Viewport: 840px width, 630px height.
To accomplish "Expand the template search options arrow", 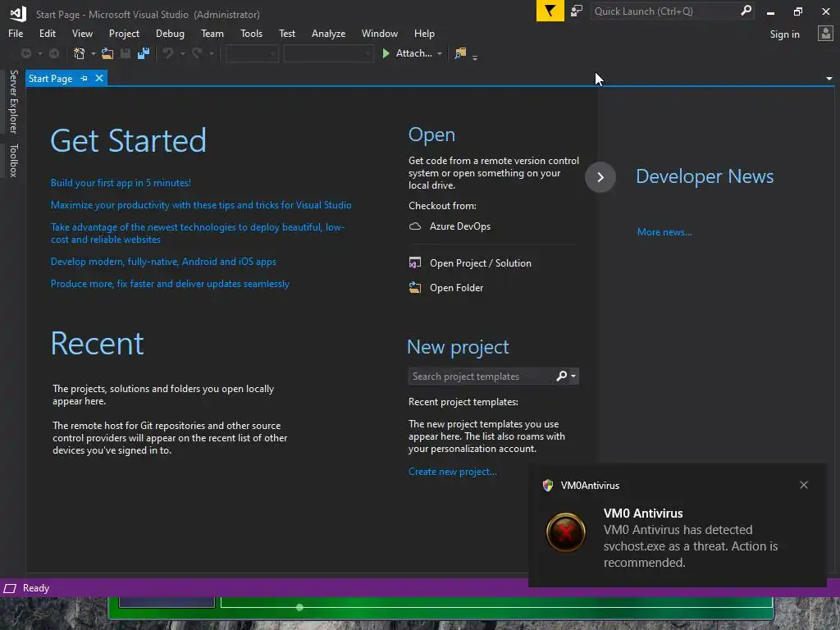I will [573, 376].
